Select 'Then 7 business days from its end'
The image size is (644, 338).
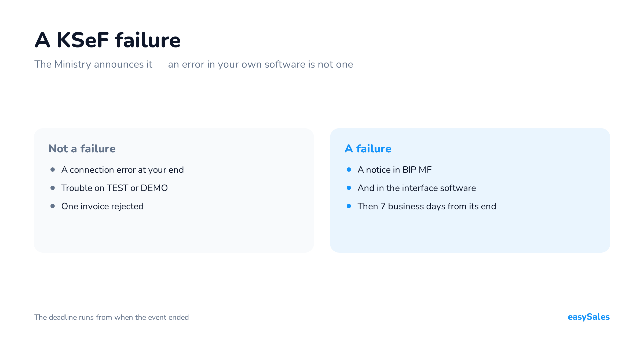pos(427,206)
